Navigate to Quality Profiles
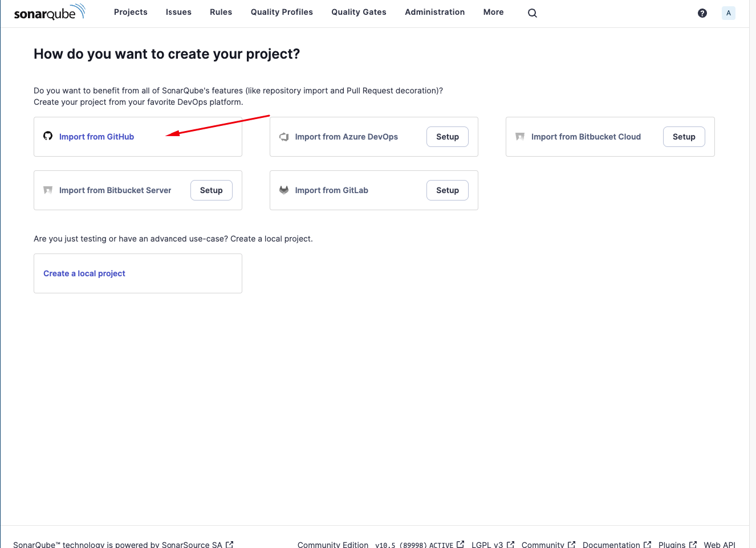This screenshot has width=756, height=548. tap(282, 12)
